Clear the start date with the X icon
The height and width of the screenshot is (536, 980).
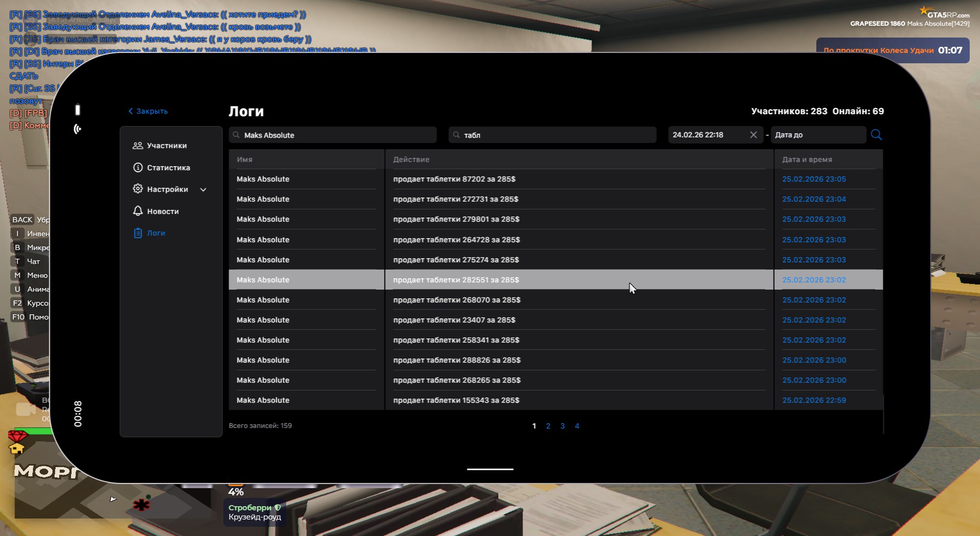(753, 135)
